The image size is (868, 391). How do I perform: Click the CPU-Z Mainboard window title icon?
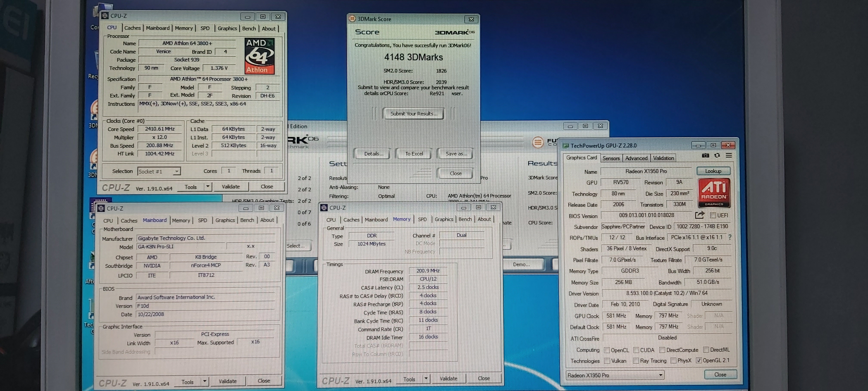click(x=101, y=208)
